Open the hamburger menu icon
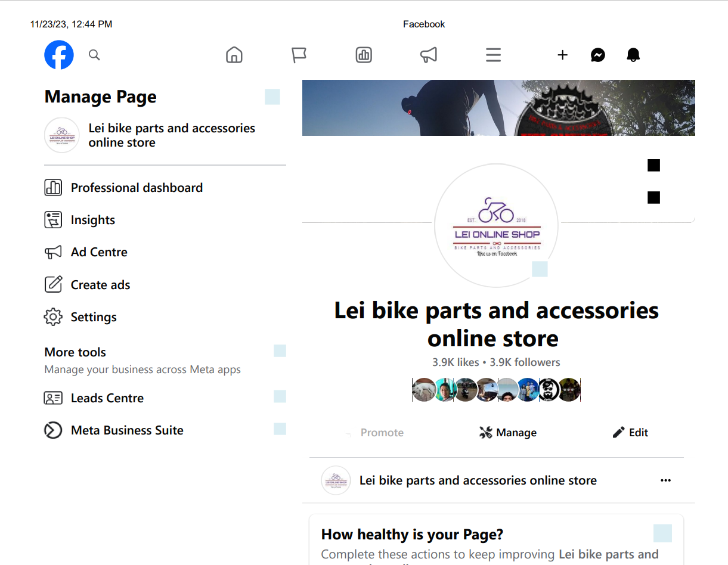Screen dimensions: 728x565 pos(493,55)
